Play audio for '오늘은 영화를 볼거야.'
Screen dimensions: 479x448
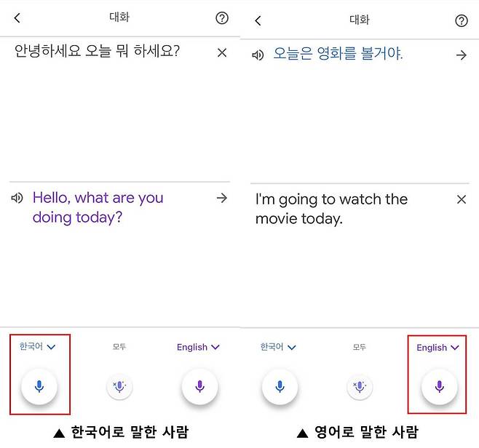258,55
